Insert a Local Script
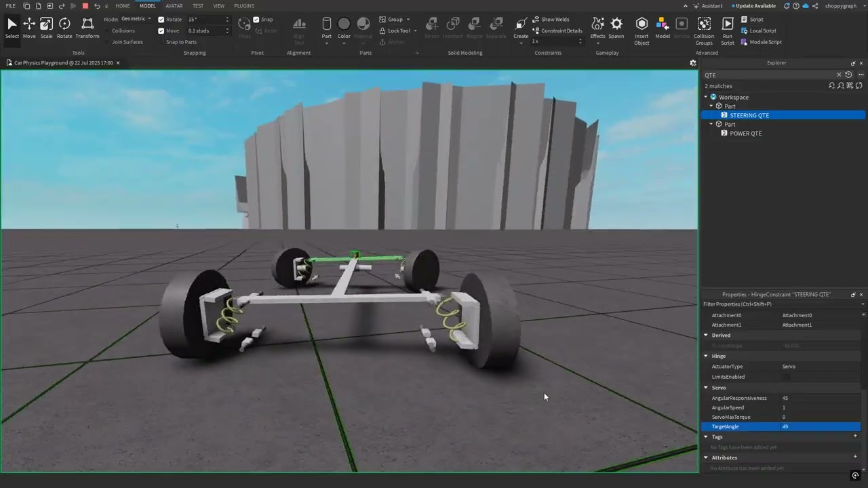 pyautogui.click(x=758, y=30)
